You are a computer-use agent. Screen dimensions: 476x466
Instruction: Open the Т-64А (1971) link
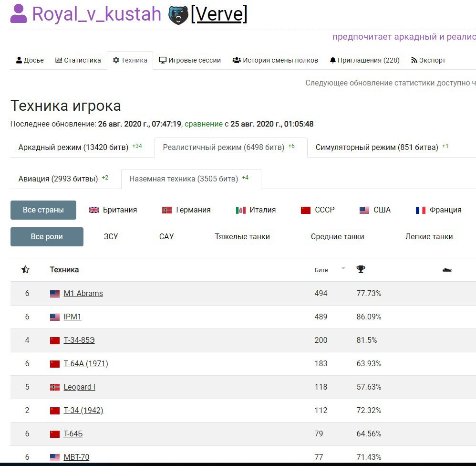coord(86,363)
